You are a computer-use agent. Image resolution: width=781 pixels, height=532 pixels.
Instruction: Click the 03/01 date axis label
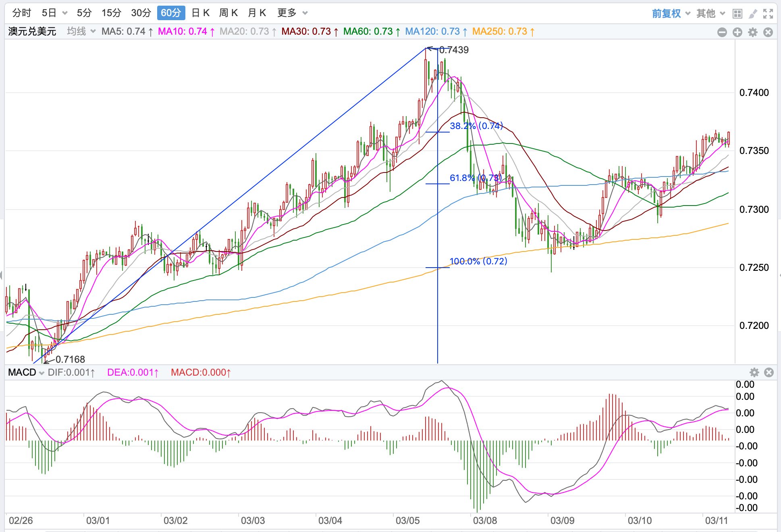tap(98, 520)
